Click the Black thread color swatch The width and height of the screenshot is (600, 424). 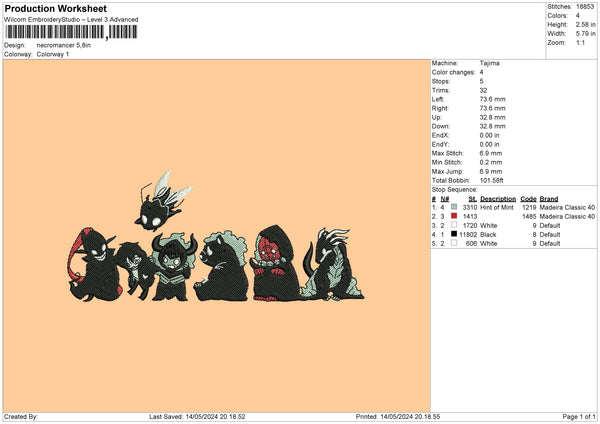(454, 234)
